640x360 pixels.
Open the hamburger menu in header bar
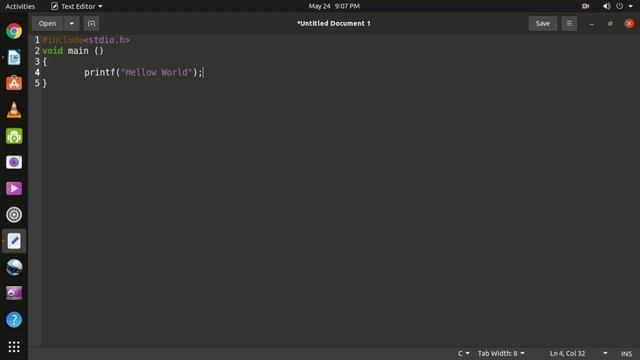point(569,24)
